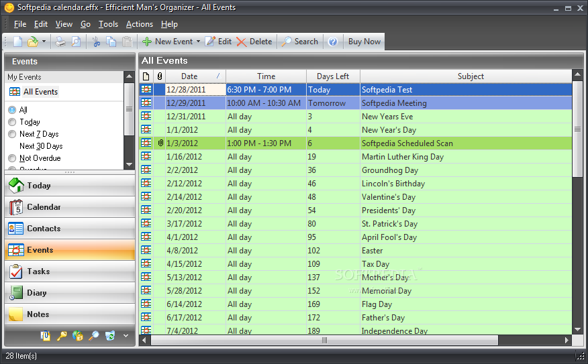The image size is (588, 364).
Task: Switch to the Calendar navigation pane
Action: (70, 207)
